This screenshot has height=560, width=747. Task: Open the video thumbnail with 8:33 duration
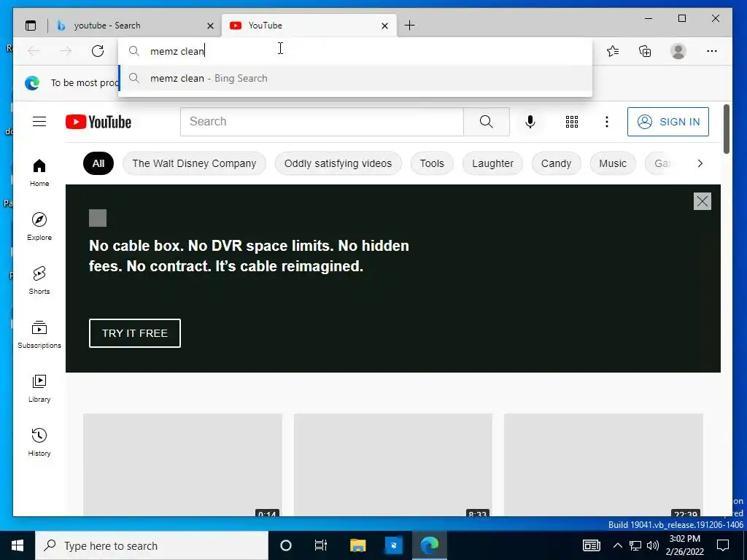[x=393, y=464]
